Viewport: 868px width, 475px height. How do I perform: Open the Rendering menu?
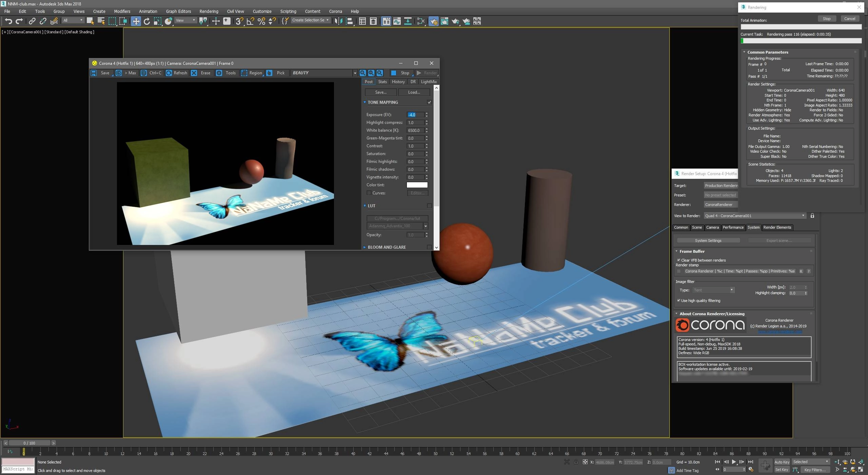tap(209, 11)
